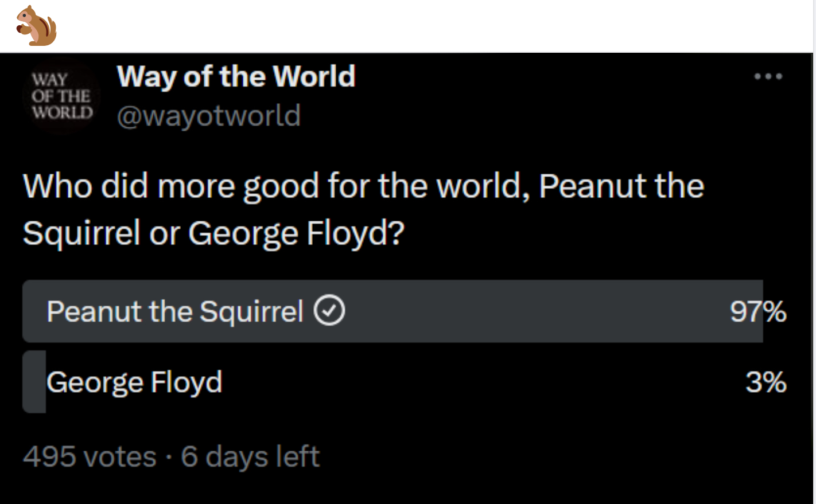
Task: Click the 97% poll result figure
Action: pyautogui.click(x=757, y=312)
